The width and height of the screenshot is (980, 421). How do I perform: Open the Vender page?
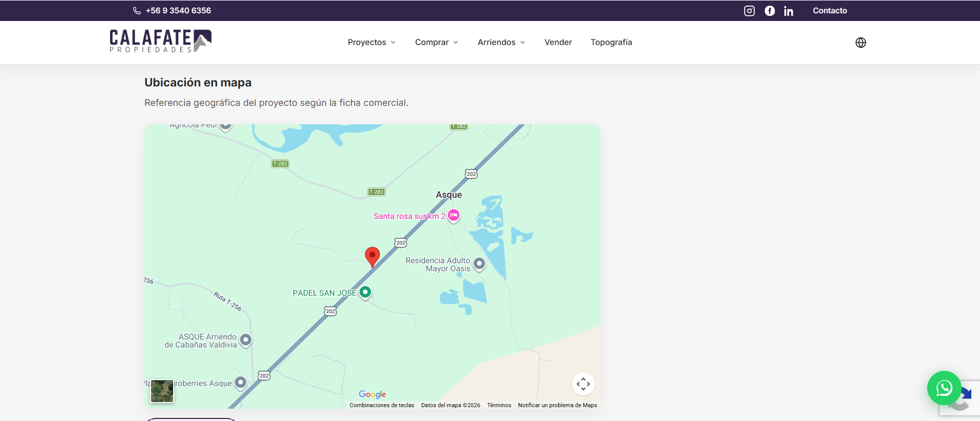click(x=558, y=42)
